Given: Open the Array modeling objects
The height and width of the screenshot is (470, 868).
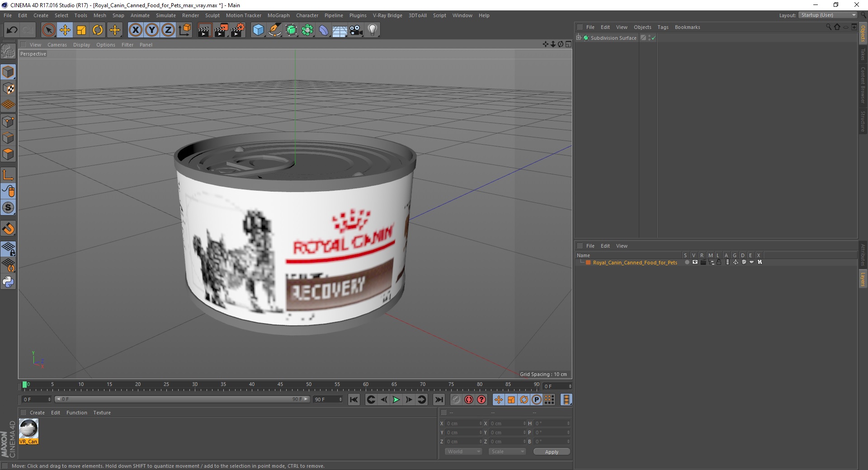Looking at the screenshot, I should [307, 30].
